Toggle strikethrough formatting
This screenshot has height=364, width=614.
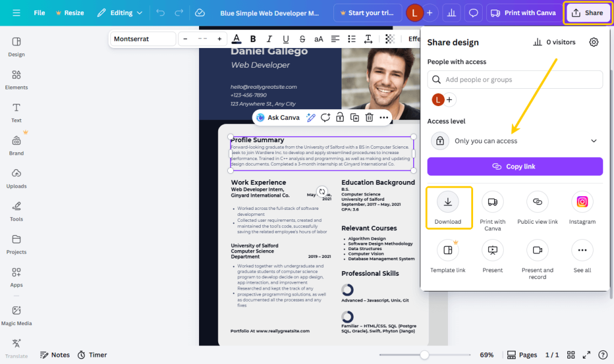[302, 38]
